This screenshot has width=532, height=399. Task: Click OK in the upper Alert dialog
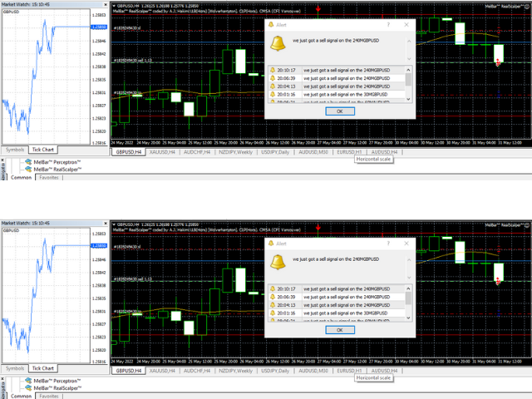point(340,111)
